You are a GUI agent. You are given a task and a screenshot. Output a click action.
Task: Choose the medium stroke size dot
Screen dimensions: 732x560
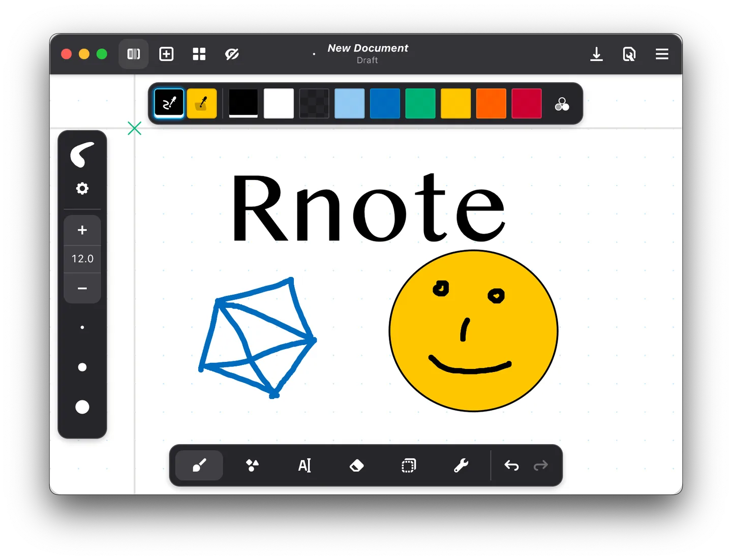pos(82,367)
